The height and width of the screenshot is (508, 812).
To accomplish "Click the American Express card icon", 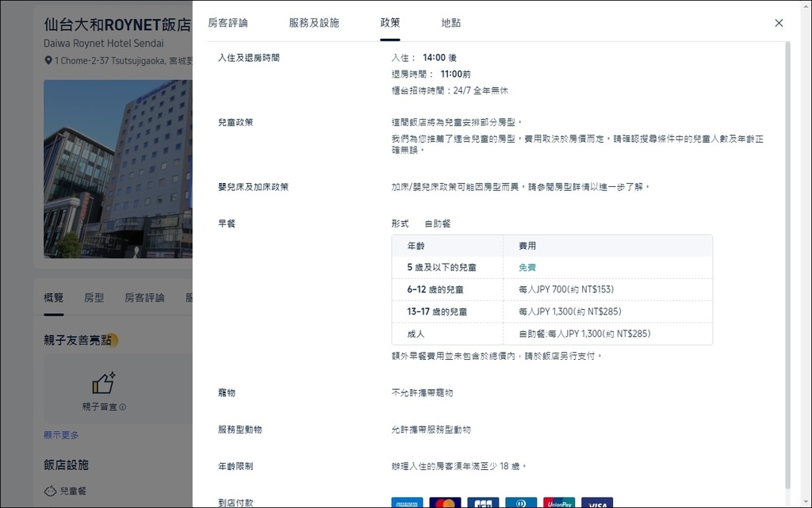I will coord(407,502).
